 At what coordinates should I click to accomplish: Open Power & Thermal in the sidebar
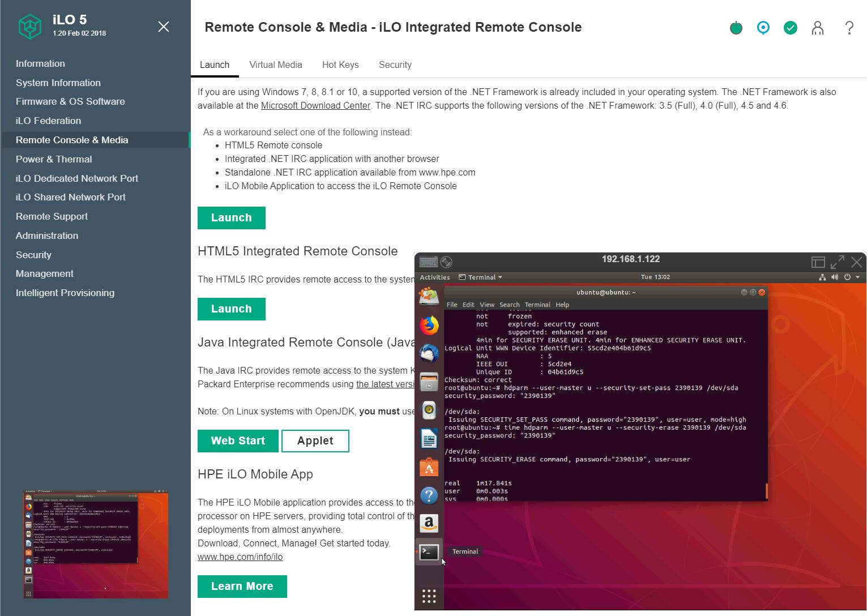point(54,159)
